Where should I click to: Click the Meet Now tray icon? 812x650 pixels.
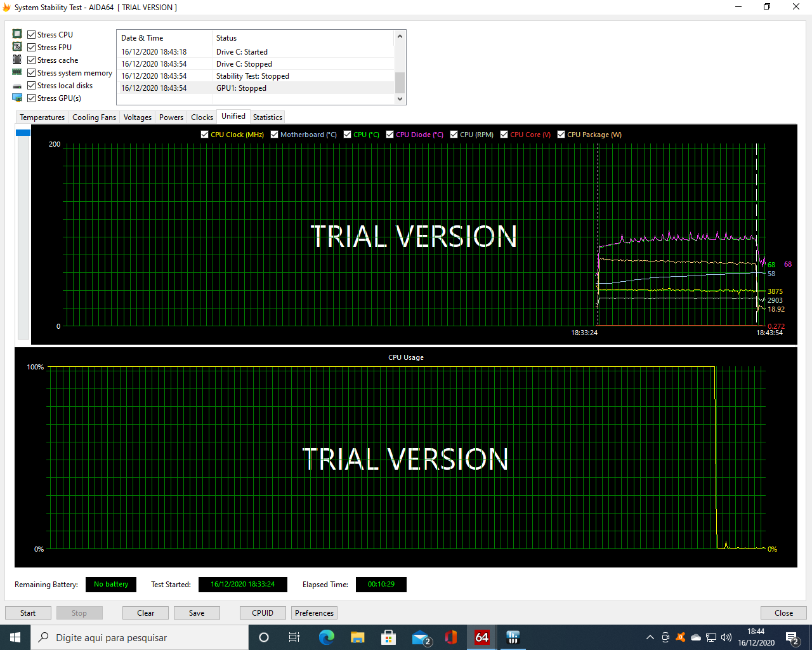click(x=665, y=637)
